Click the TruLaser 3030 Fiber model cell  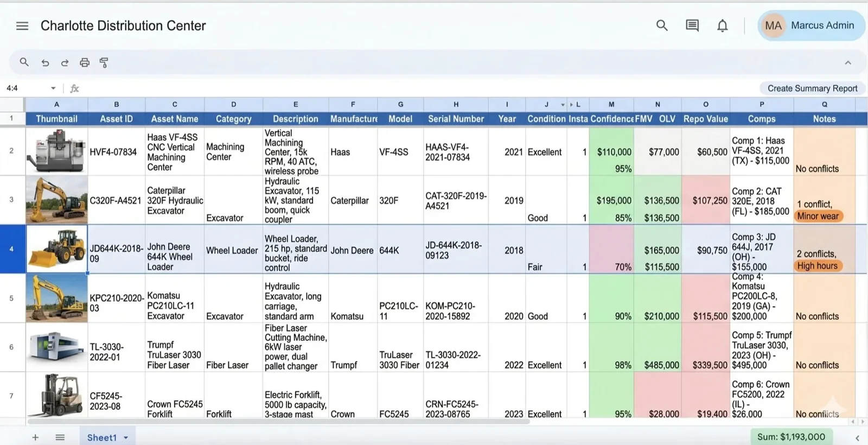[x=400, y=347]
